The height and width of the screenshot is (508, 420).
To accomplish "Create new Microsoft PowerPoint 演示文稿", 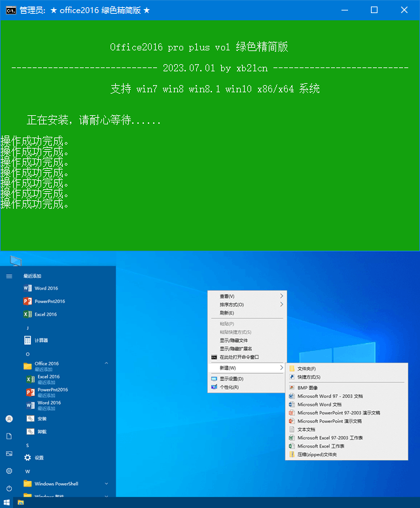I will (347, 421).
